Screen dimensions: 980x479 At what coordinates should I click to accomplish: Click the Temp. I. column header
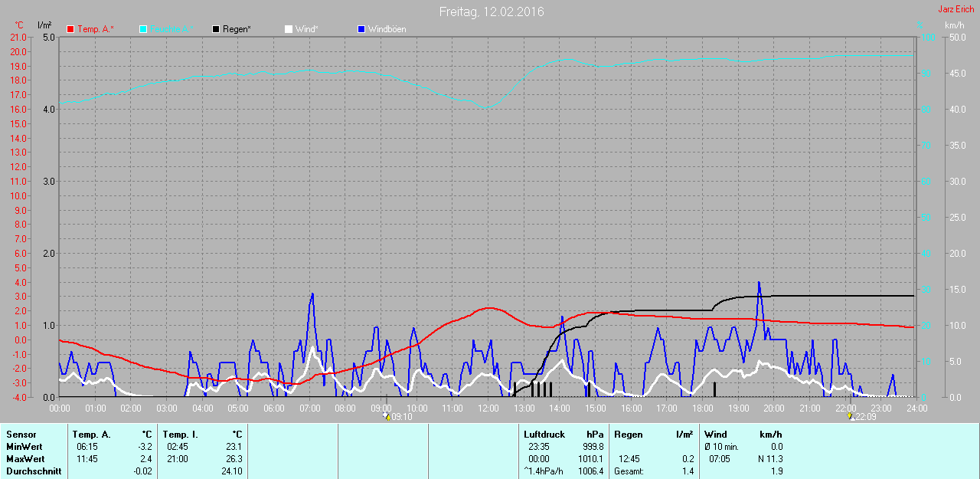(180, 435)
